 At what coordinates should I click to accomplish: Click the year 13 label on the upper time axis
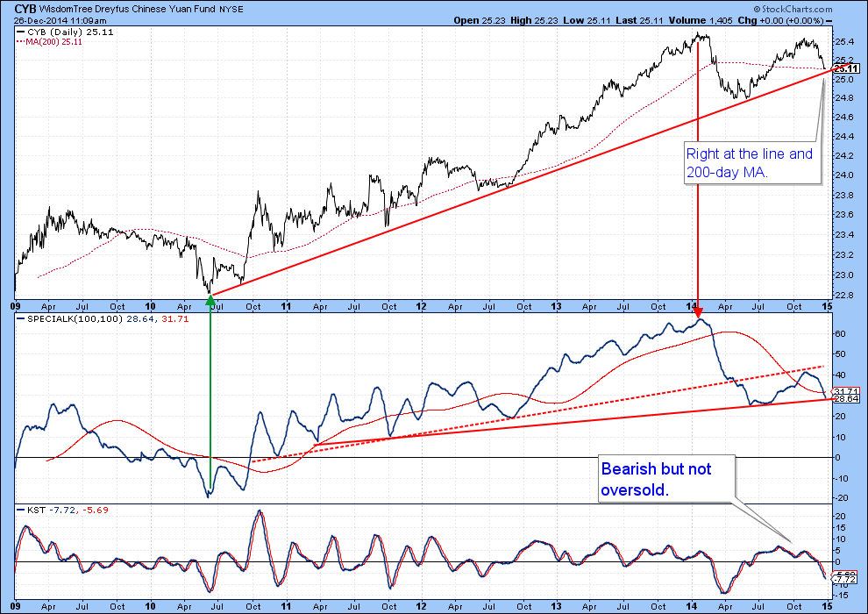[557, 306]
